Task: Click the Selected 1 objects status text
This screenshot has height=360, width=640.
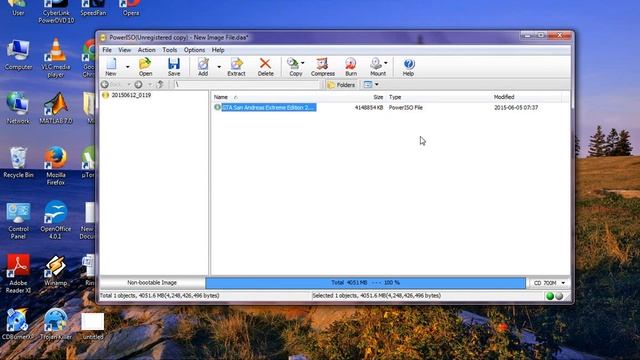Action: (x=376, y=296)
